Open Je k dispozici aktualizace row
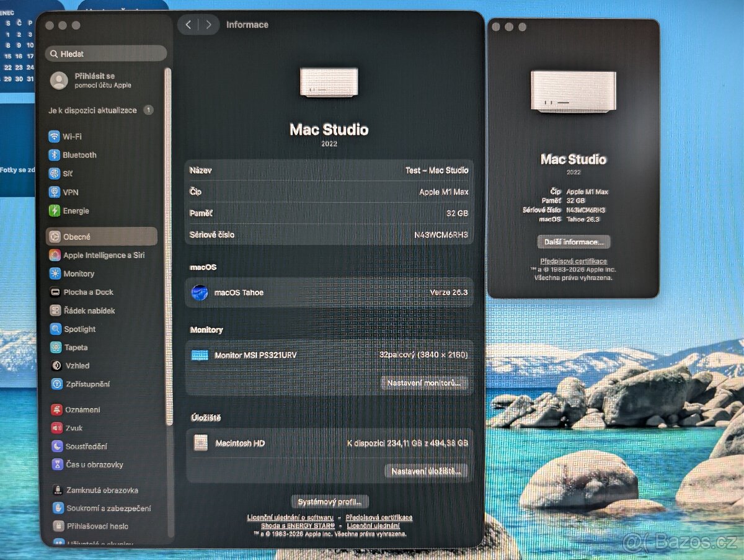Image resolution: width=744 pixels, height=560 pixels. pos(102,110)
